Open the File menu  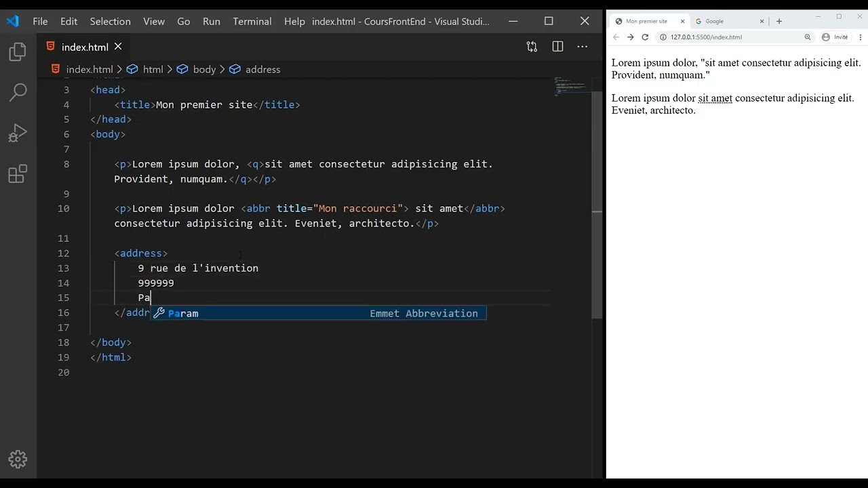(40, 21)
